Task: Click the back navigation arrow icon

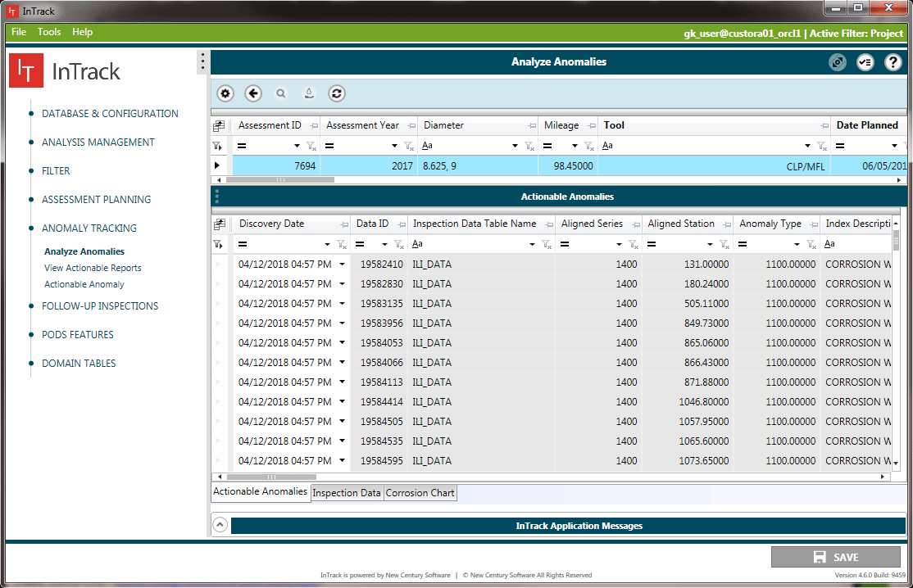Action: point(253,93)
